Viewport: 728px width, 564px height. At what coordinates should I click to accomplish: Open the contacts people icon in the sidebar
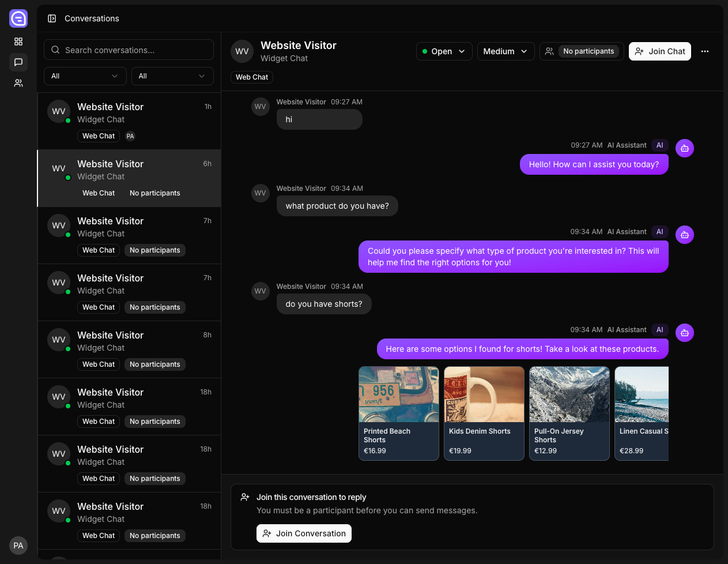pos(18,83)
